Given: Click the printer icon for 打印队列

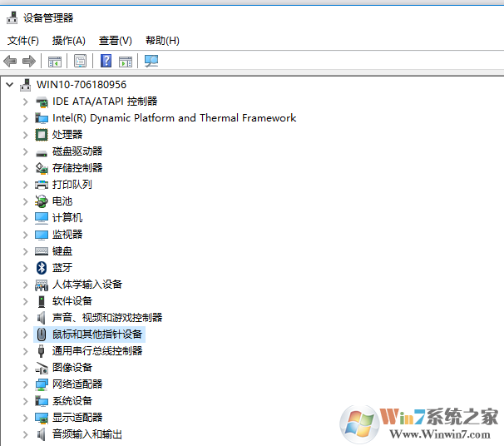Looking at the screenshot, I should (42, 185).
